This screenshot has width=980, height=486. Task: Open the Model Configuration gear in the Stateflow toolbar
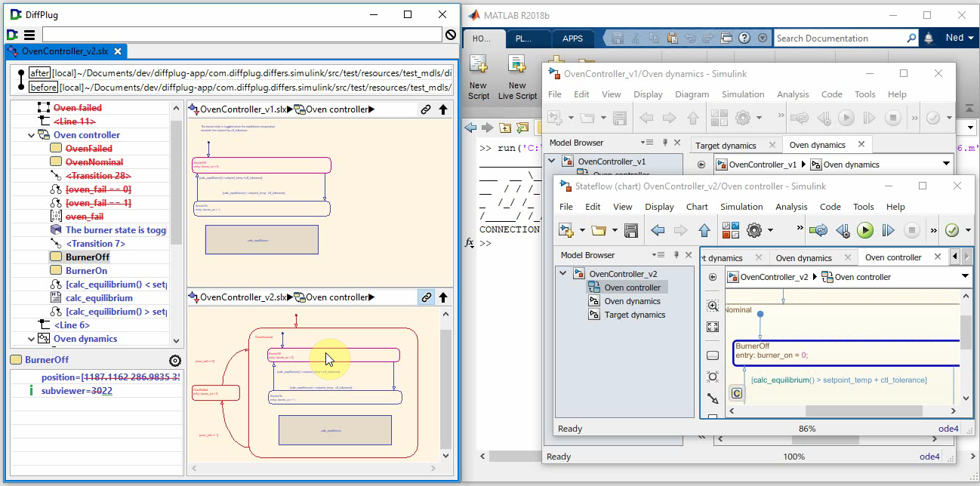pyautogui.click(x=753, y=230)
